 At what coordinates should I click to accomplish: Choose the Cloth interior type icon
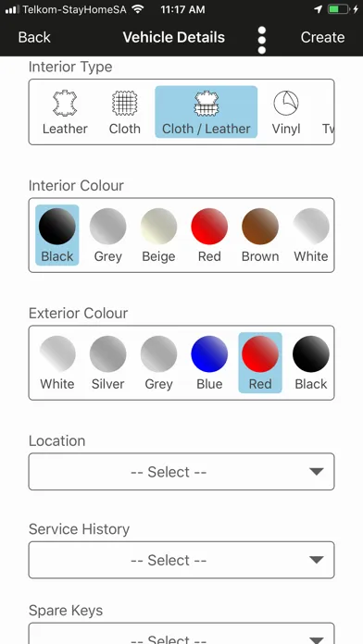click(125, 104)
